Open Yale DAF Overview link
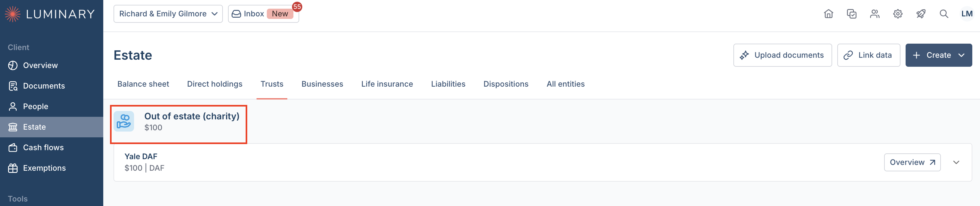Image resolution: width=980 pixels, height=206 pixels. click(x=912, y=162)
